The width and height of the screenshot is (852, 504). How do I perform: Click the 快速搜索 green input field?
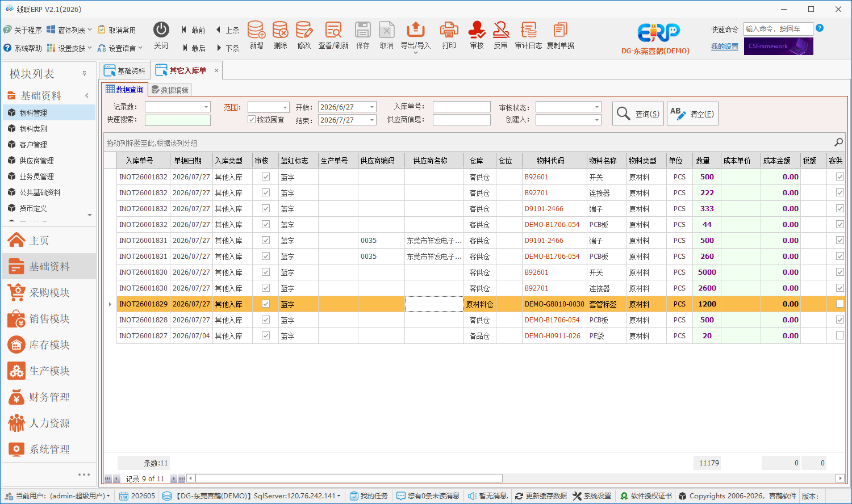178,120
